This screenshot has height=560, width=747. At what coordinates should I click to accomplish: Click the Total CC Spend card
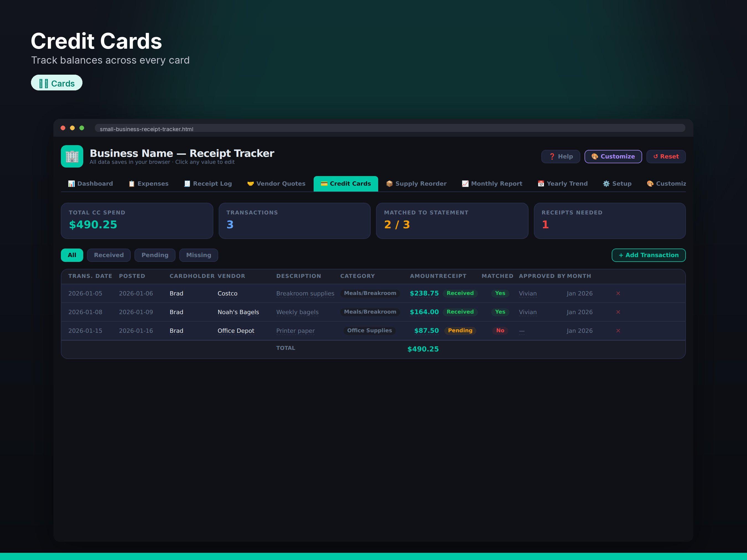click(137, 221)
